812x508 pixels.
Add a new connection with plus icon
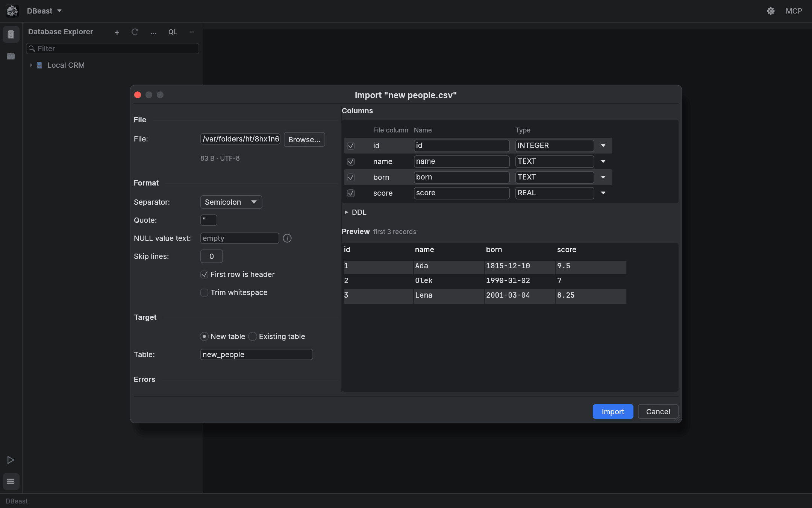117,32
